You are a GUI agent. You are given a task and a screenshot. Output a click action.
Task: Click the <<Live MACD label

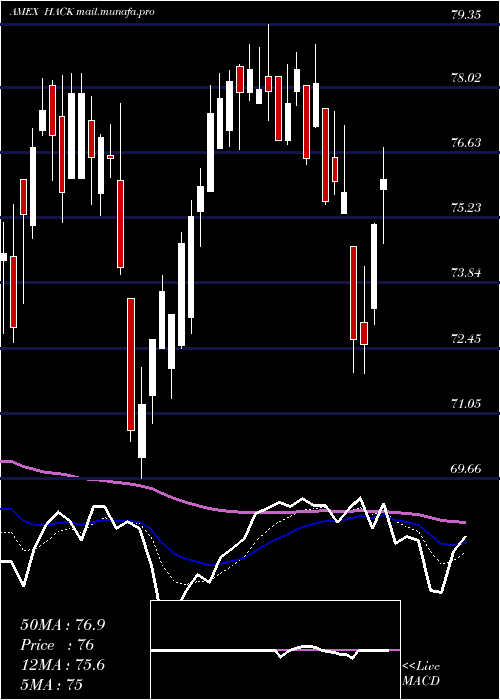(x=421, y=673)
